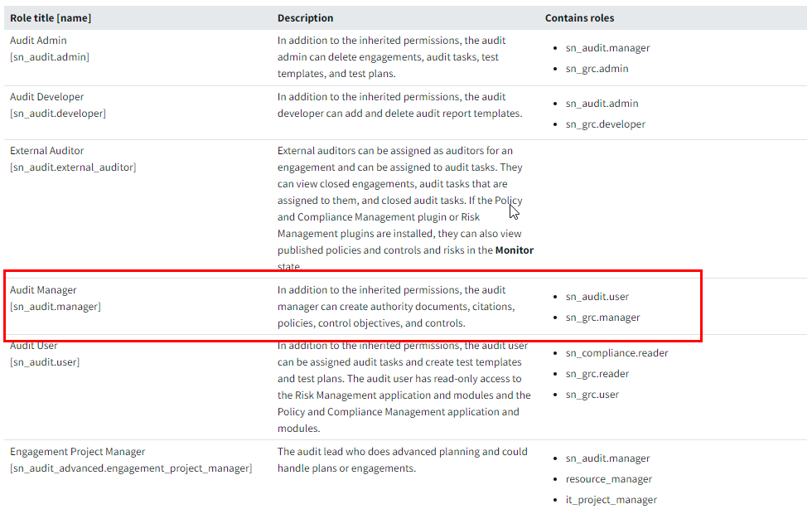Select the Engagement Project Manager role title

click(x=77, y=452)
